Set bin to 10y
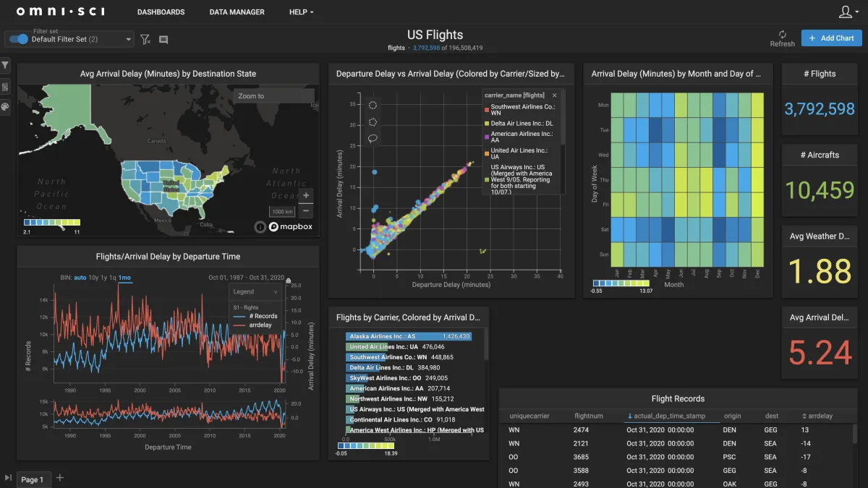This screenshot has width=868, height=488. click(x=94, y=278)
